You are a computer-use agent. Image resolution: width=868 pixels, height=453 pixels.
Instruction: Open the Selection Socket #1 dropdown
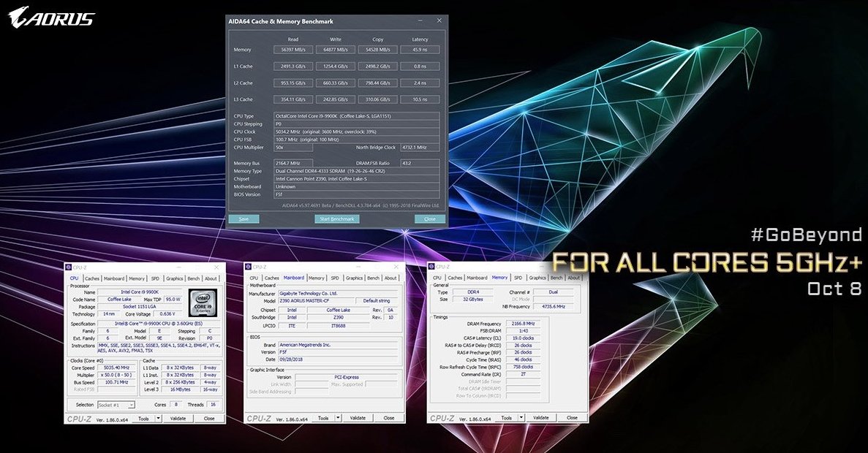click(116, 405)
